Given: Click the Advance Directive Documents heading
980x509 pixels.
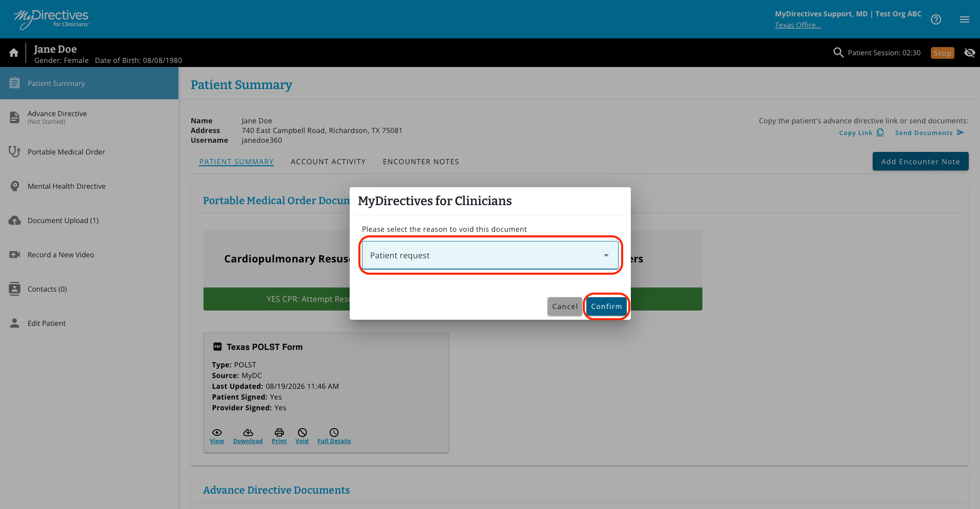Looking at the screenshot, I should [277, 490].
